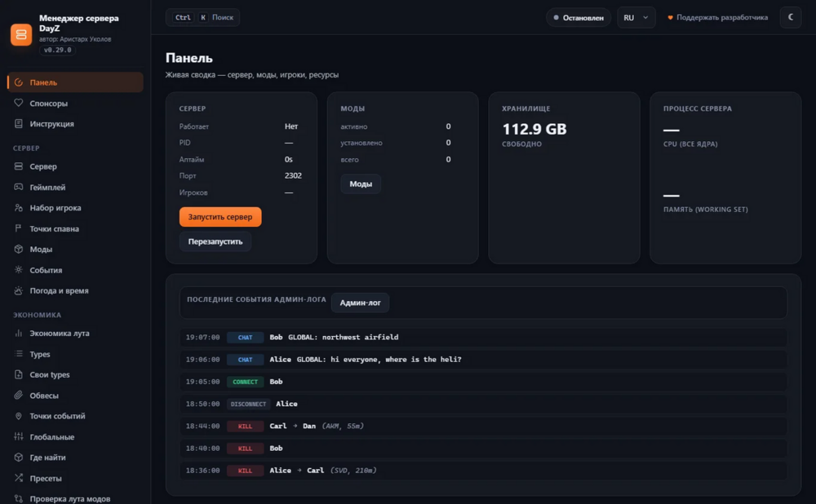
Task: Click the server icon beside Сервер menu item
Action: 19,166
